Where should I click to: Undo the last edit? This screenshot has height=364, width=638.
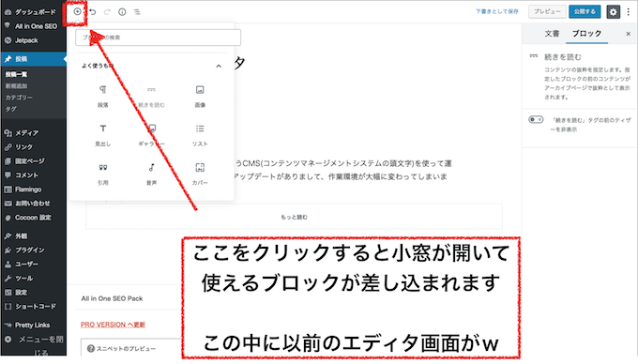click(x=93, y=12)
